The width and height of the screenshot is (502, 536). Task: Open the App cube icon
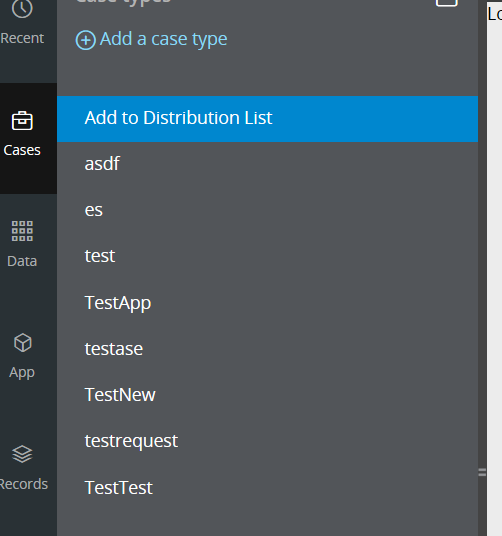coord(23,343)
